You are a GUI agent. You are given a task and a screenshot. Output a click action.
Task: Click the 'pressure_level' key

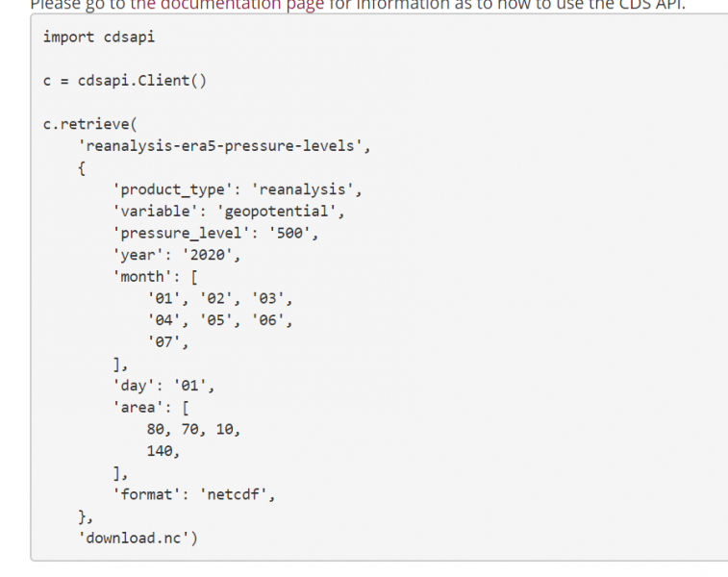pos(178,234)
